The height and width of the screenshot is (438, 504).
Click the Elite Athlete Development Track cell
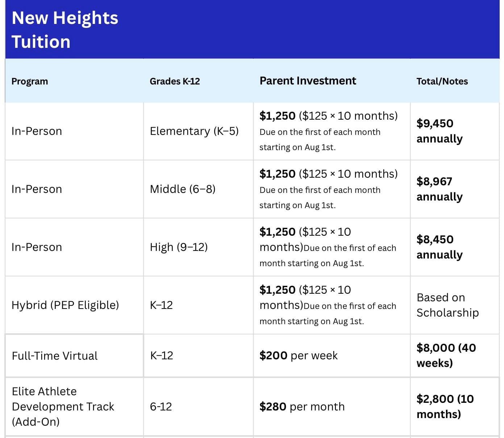tap(63, 406)
